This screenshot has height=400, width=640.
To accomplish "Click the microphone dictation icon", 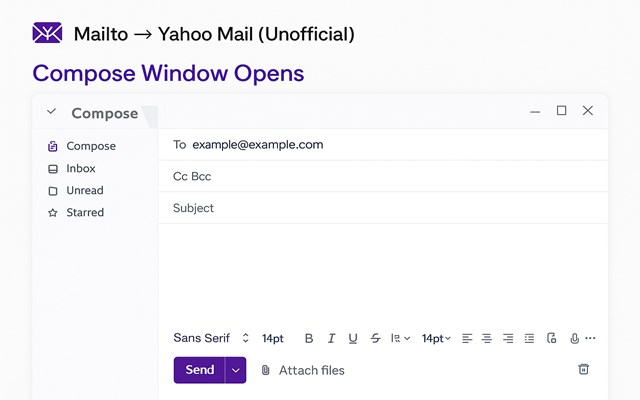I will coord(574,339).
